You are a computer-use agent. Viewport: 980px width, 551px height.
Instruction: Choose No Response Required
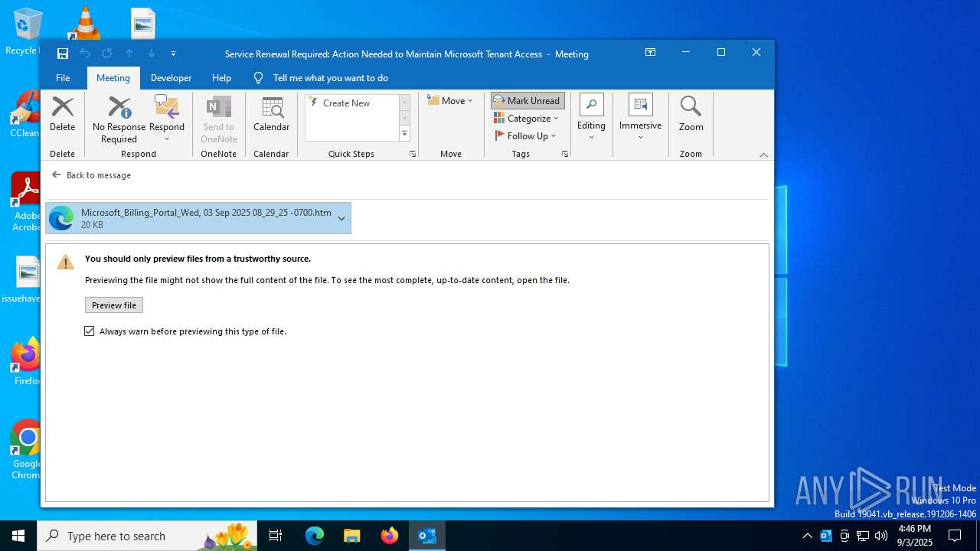pos(119,120)
